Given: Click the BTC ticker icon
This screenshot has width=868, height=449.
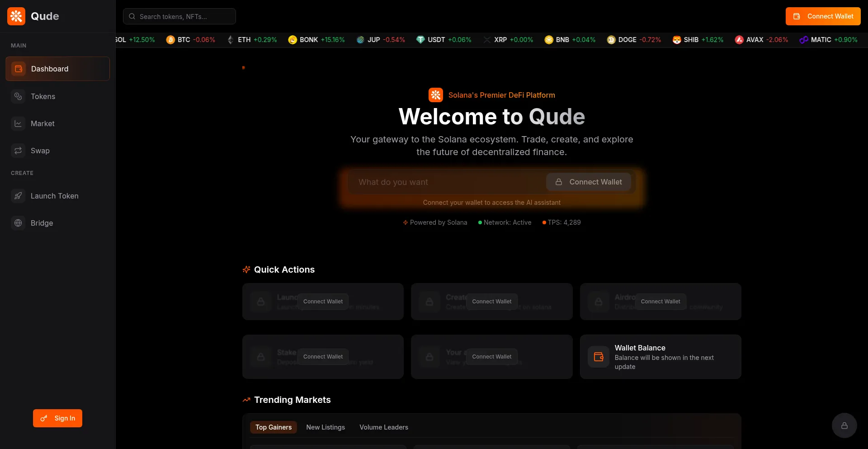Looking at the screenshot, I should click(170, 40).
